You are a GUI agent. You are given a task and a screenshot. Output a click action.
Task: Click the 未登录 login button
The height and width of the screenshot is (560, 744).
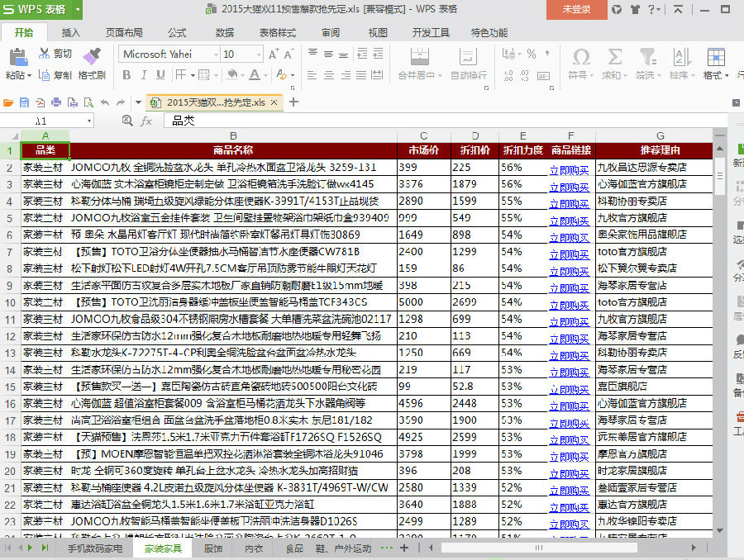tap(576, 9)
